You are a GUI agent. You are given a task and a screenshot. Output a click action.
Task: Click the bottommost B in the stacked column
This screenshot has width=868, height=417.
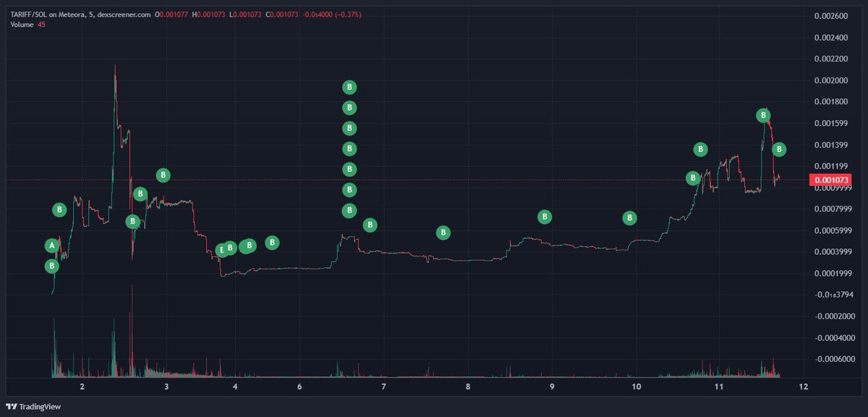349,211
